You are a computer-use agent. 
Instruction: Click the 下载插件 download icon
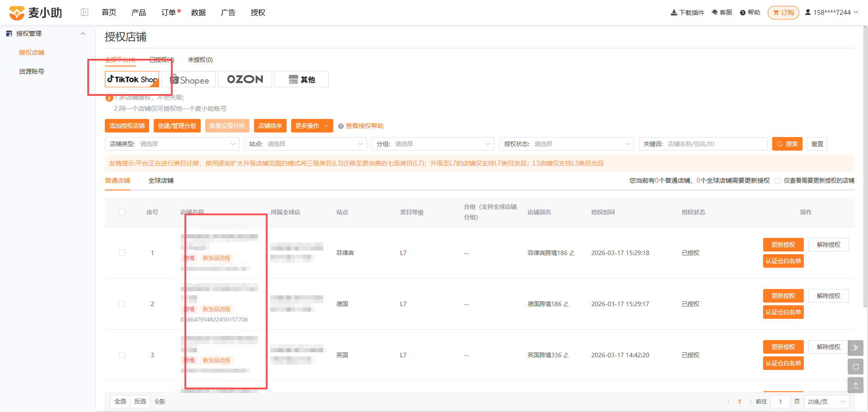[674, 13]
